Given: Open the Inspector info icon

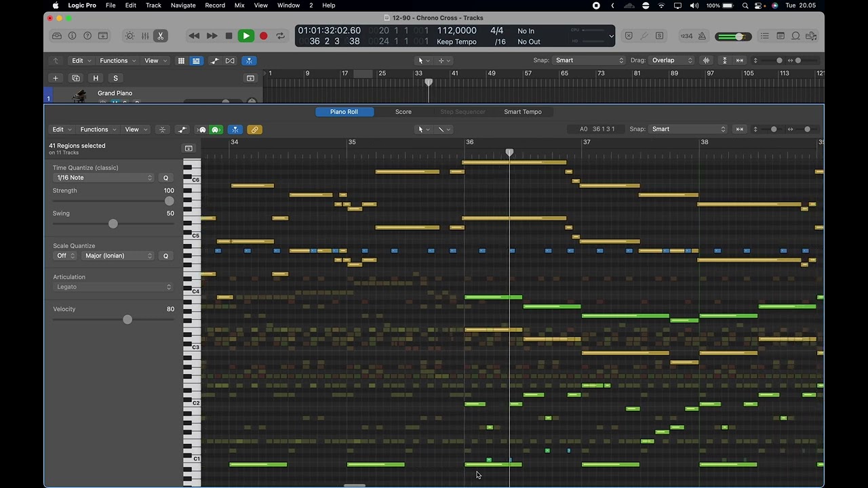Looking at the screenshot, I should [73, 36].
